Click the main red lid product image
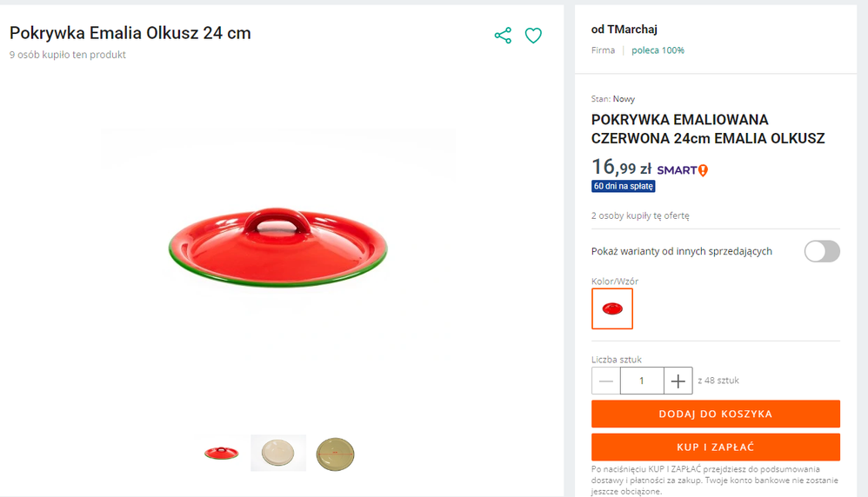 click(278, 248)
